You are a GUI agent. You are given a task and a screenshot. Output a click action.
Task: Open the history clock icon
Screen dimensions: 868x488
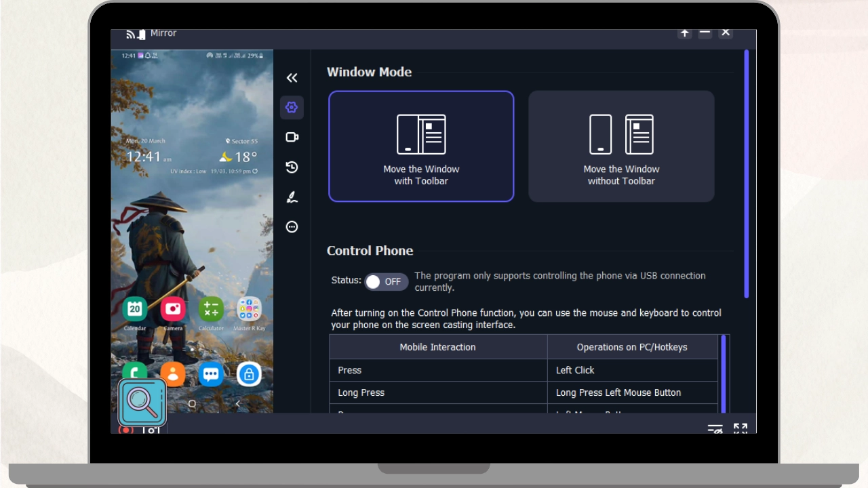(x=292, y=167)
